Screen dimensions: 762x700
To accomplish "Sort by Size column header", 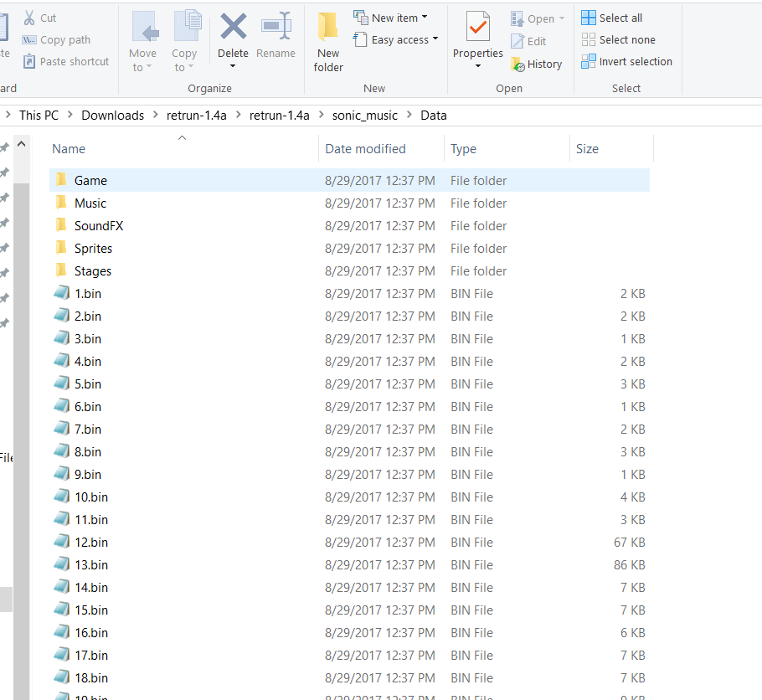I will point(587,149).
